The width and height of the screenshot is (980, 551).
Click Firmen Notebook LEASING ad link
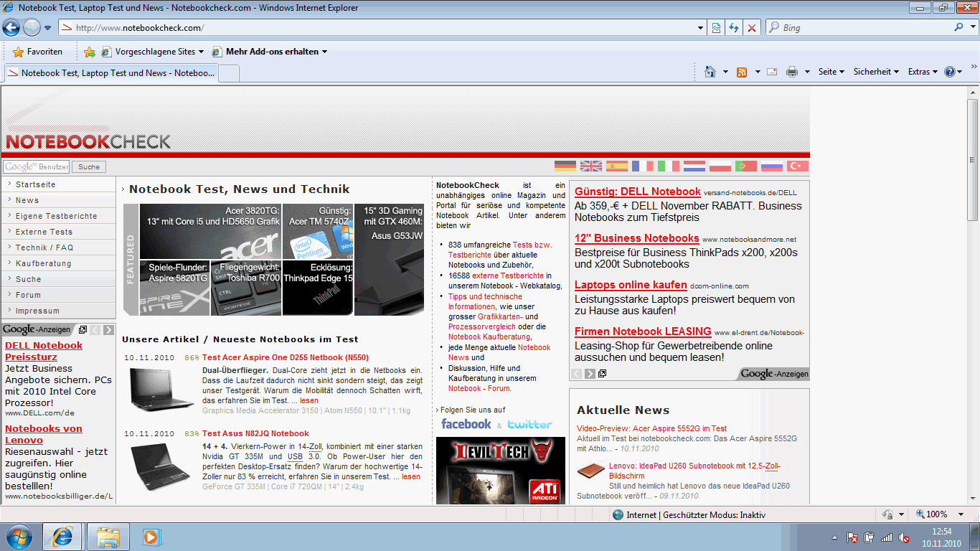pos(643,331)
